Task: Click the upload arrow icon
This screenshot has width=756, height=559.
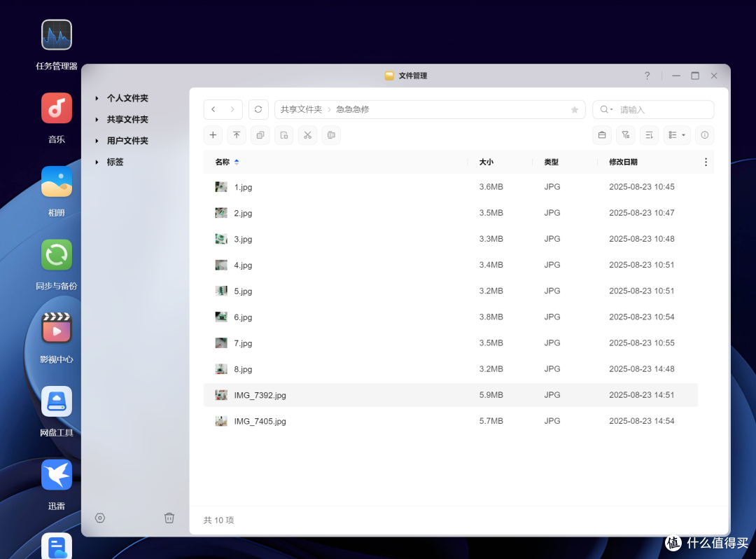Action: [x=237, y=135]
